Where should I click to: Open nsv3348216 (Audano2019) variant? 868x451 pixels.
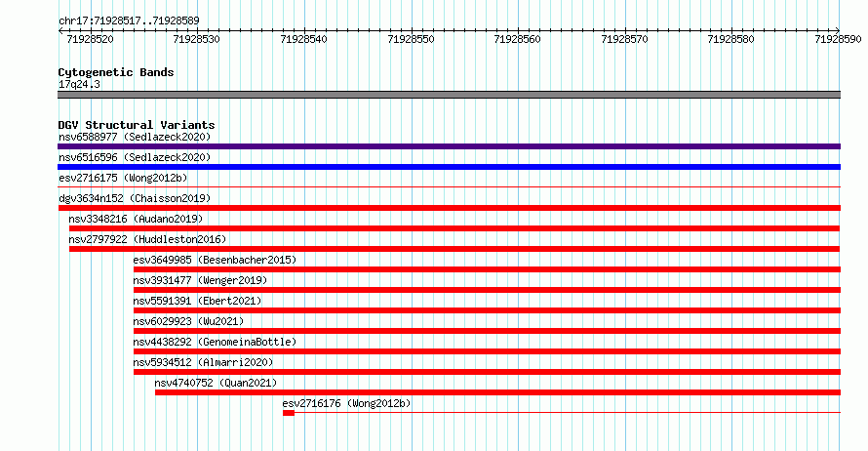click(136, 219)
